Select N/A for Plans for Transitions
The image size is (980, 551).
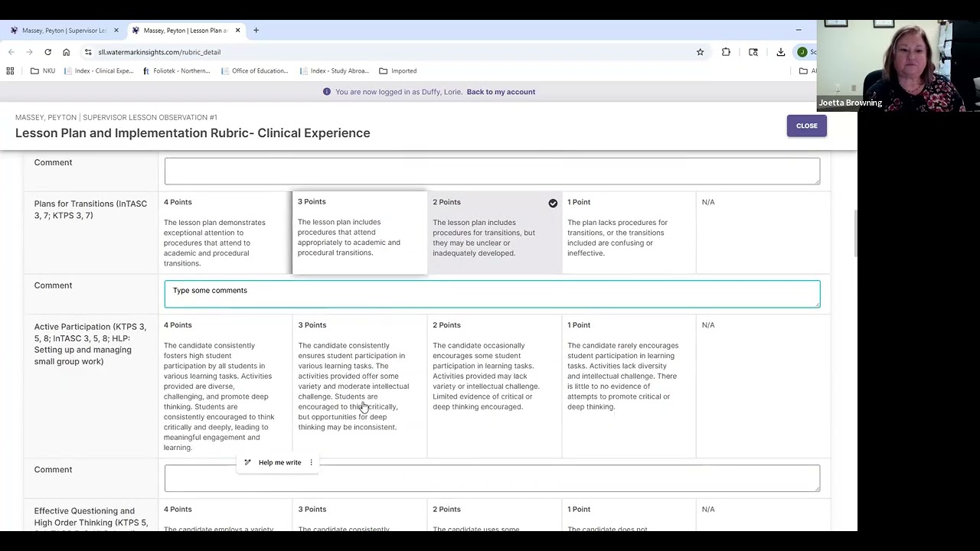[763, 233]
